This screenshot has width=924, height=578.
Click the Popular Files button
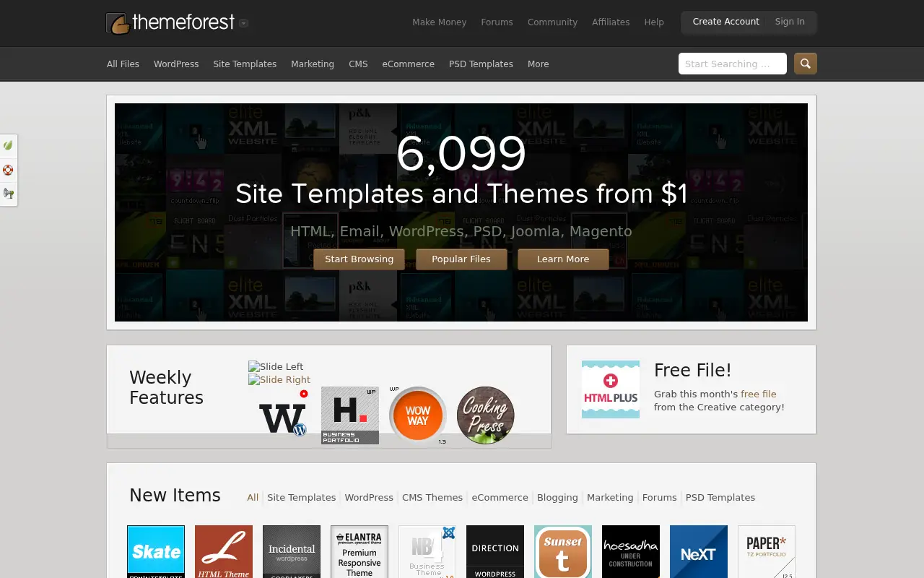(x=461, y=259)
